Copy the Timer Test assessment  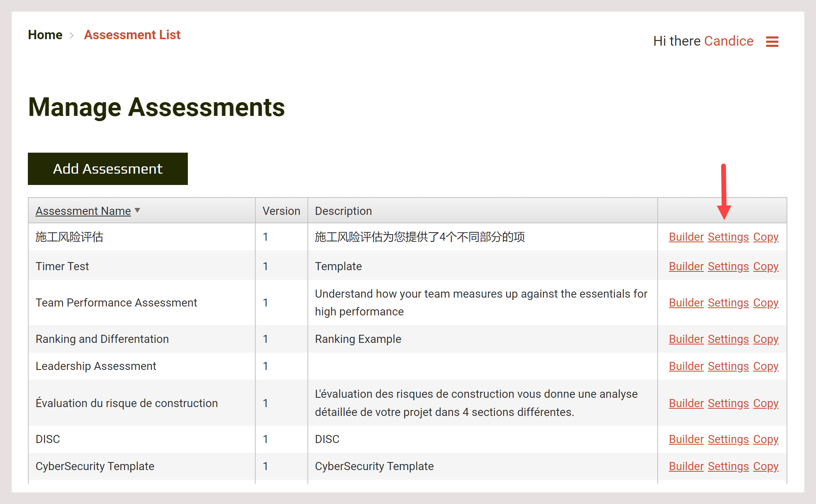766,266
